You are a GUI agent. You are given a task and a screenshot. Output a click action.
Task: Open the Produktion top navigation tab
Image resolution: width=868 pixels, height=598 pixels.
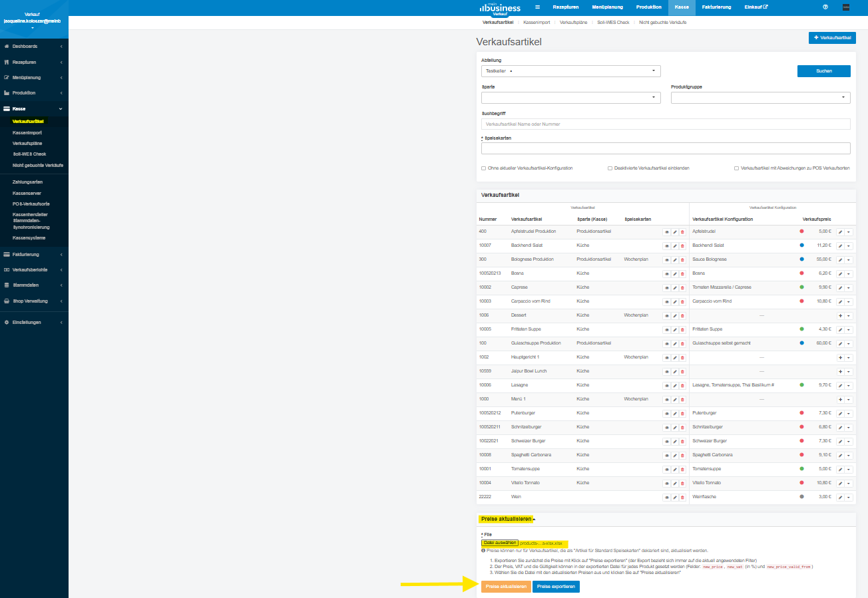click(x=649, y=7)
